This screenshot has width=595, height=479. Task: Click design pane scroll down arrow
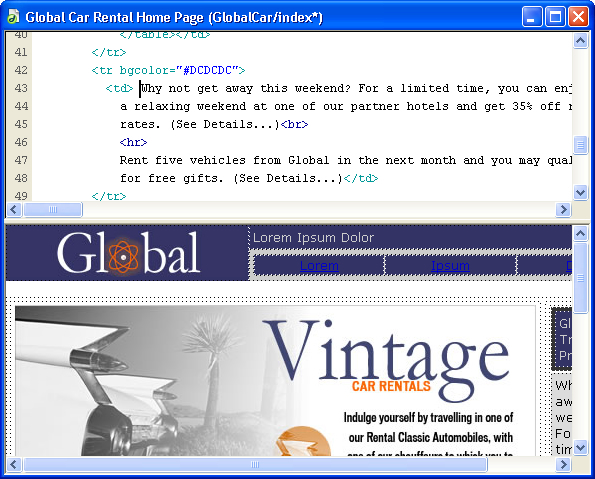(x=580, y=447)
